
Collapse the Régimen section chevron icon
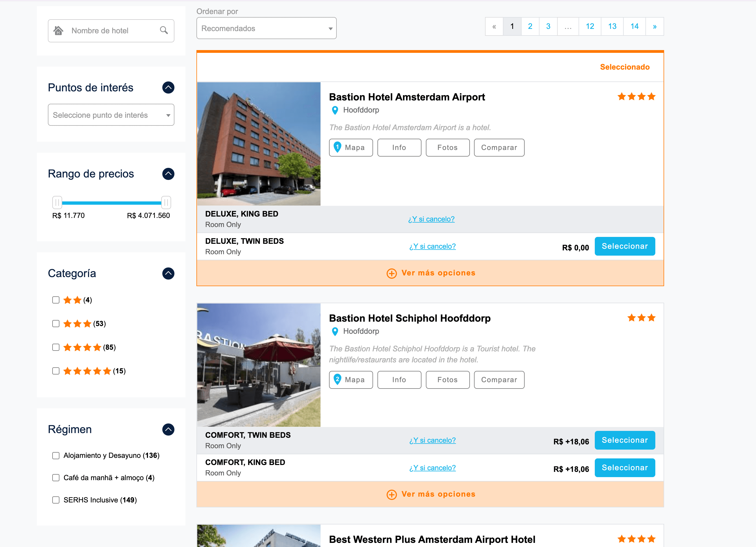168,429
